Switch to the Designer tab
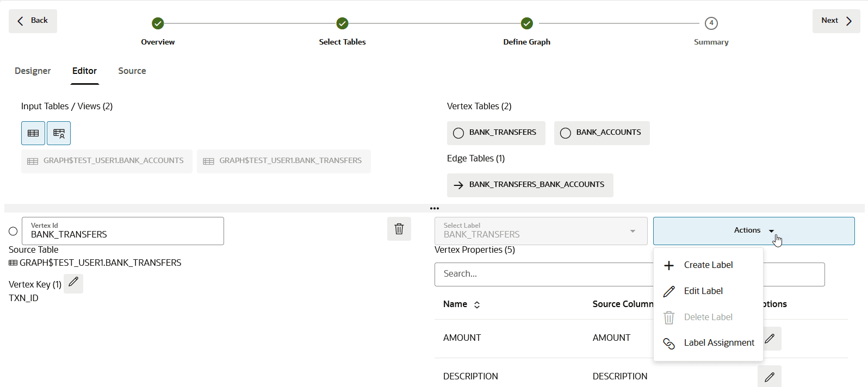The height and width of the screenshot is (387, 868). [33, 71]
